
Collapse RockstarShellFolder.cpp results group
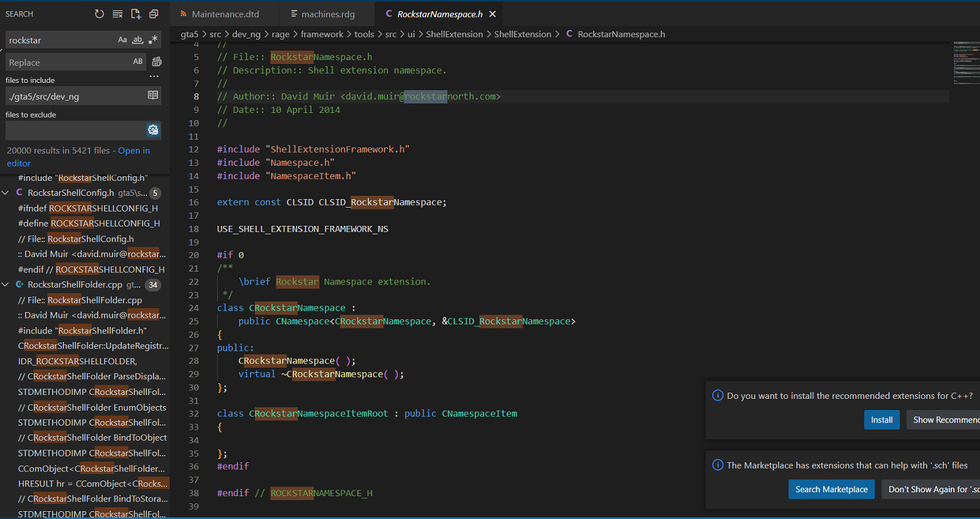coord(6,285)
